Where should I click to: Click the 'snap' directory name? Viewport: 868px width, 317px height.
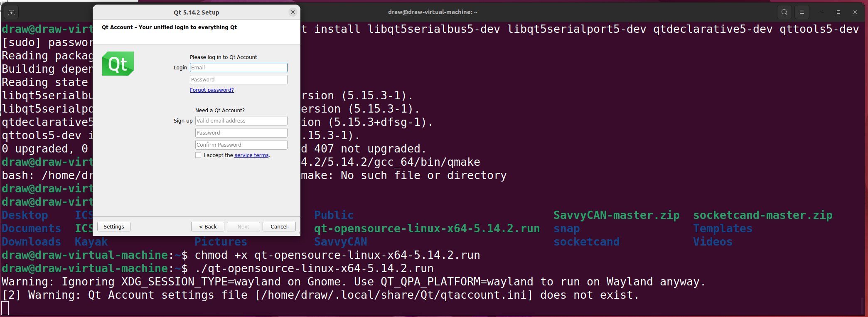point(567,229)
